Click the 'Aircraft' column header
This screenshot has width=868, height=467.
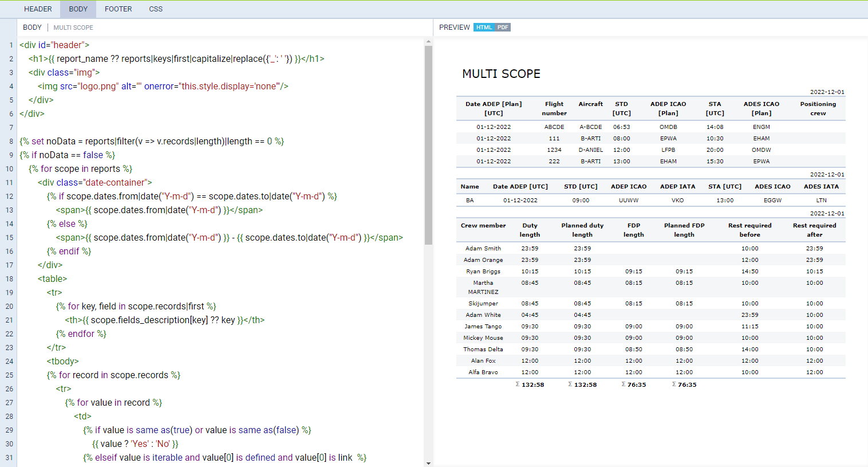coord(591,104)
